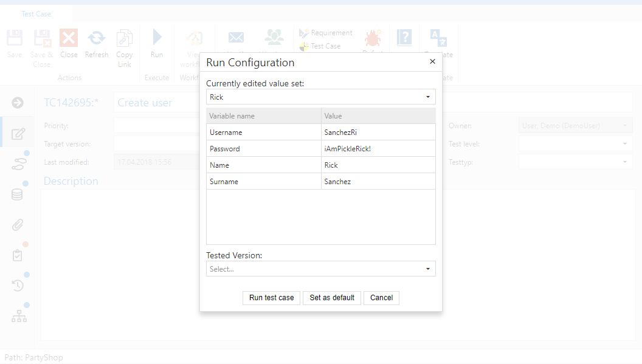642x364 pixels.
Task: Open the 'Currently edited value set' dropdown
Action: pos(320,97)
